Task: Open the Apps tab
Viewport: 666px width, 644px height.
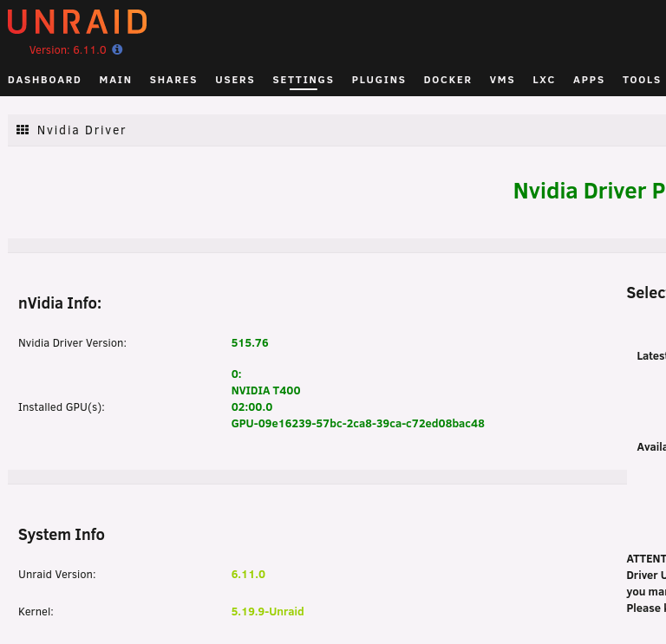Action: 589,80
